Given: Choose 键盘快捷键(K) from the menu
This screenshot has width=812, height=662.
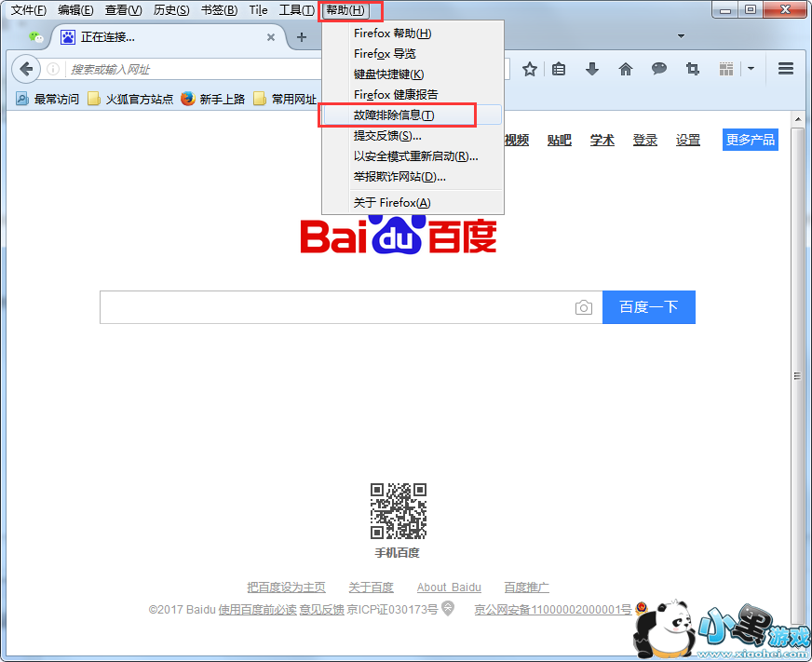Looking at the screenshot, I should (x=413, y=74).
